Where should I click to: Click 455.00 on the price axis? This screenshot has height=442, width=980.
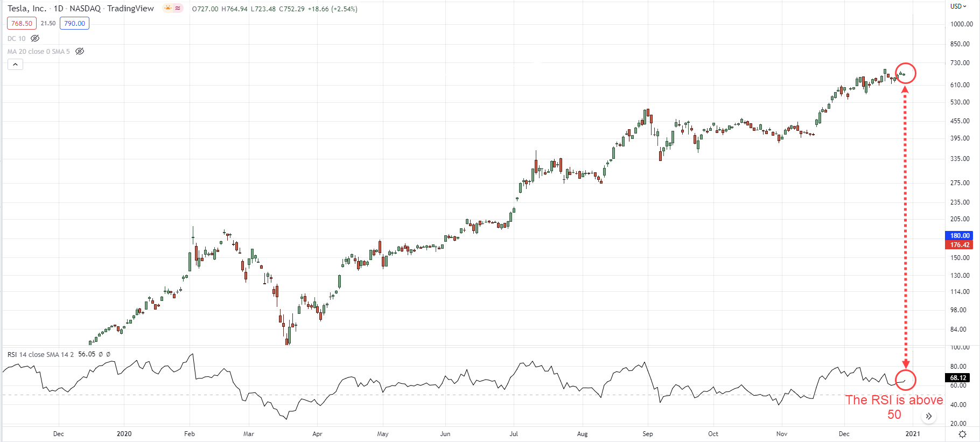[960, 121]
